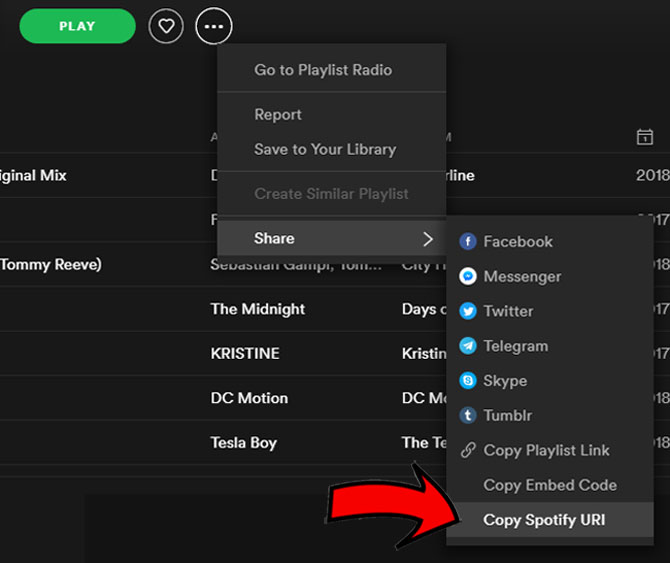Viewport: 670px width, 563px height.
Task: Share via the Tumblr label
Action: (x=508, y=415)
